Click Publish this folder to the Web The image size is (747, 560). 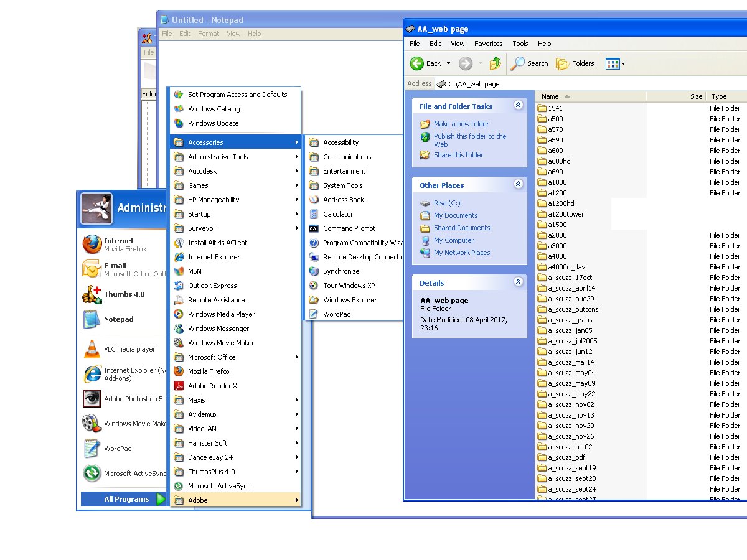[x=470, y=140]
